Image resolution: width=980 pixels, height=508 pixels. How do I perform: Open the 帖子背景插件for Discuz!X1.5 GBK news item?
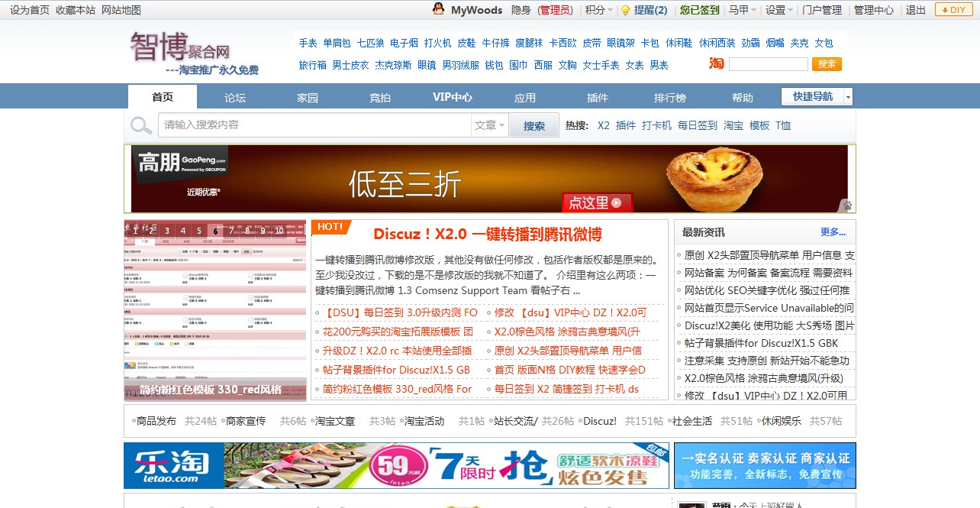pos(762,343)
